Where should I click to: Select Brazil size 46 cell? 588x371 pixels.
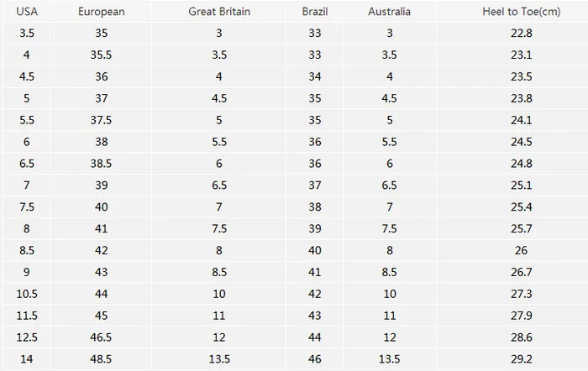(315, 359)
